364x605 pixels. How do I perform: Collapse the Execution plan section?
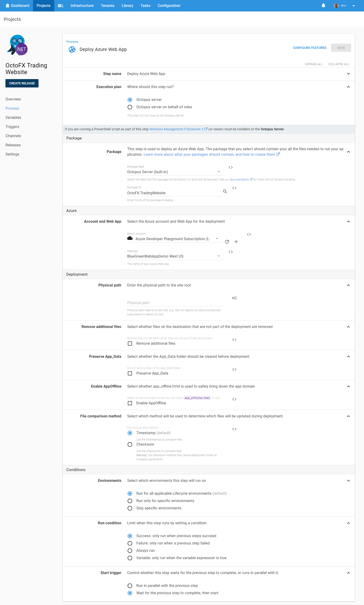348,87
